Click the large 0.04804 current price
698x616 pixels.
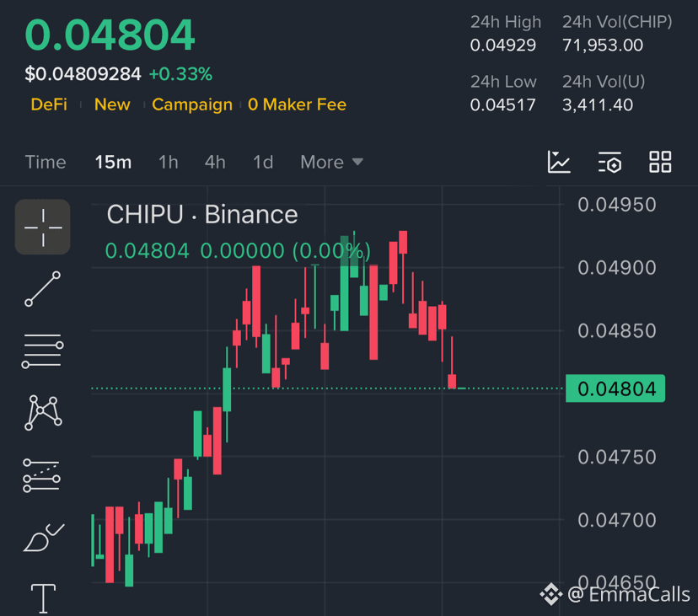click(x=110, y=35)
